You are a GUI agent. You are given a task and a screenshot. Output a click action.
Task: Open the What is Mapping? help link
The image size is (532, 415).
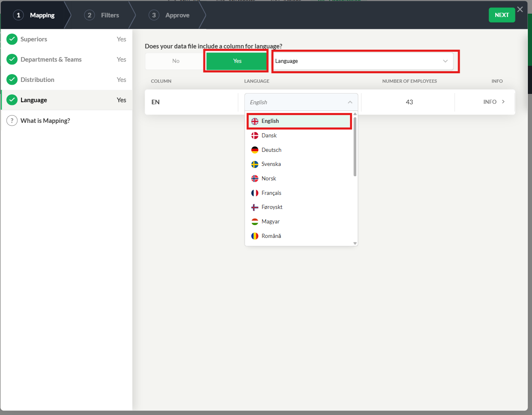(x=67, y=120)
